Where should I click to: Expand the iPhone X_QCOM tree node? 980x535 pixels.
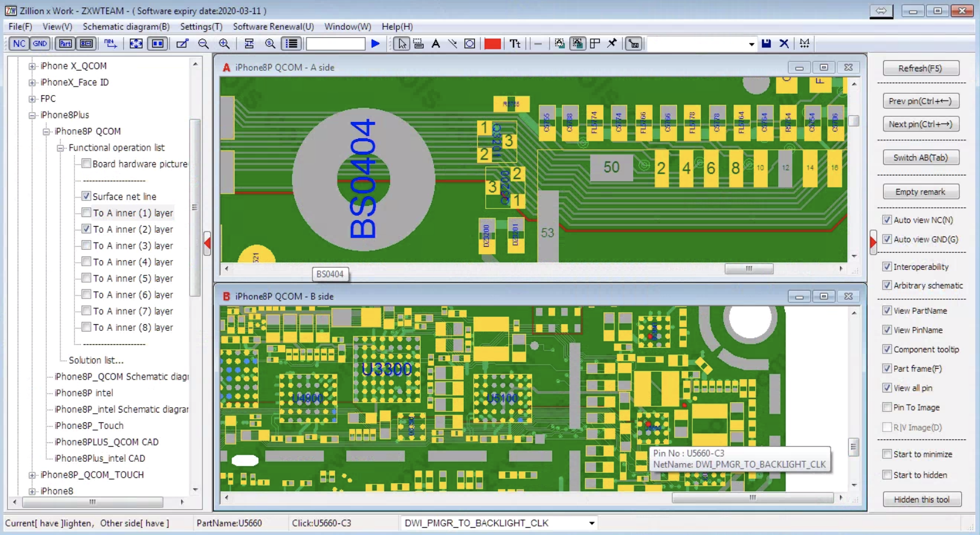coord(32,66)
